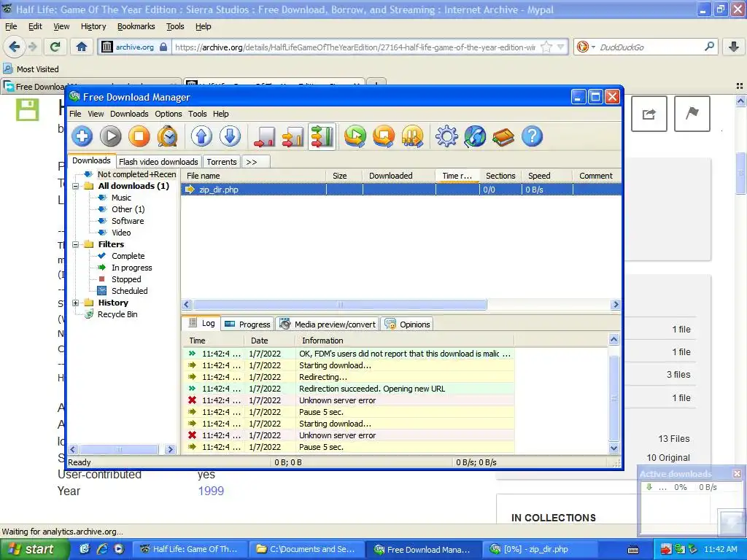Select the Stopped filter
Image resolution: width=747 pixels, height=560 pixels.
click(126, 279)
